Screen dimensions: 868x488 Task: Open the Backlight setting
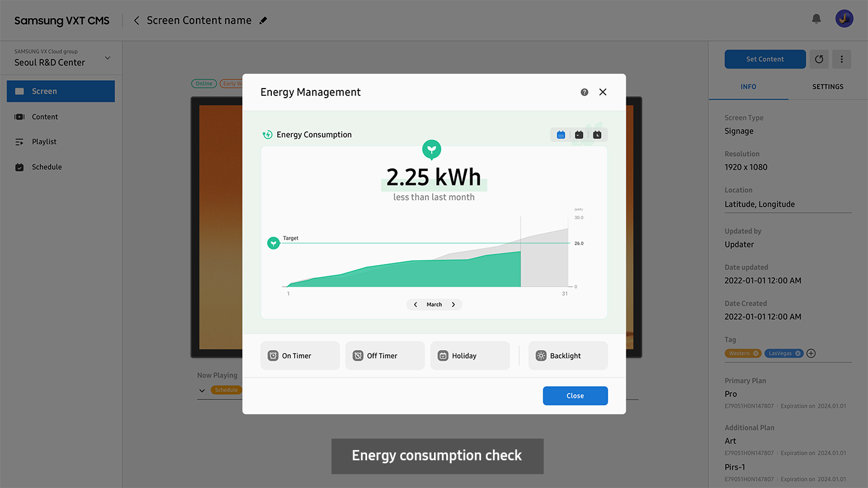point(568,356)
